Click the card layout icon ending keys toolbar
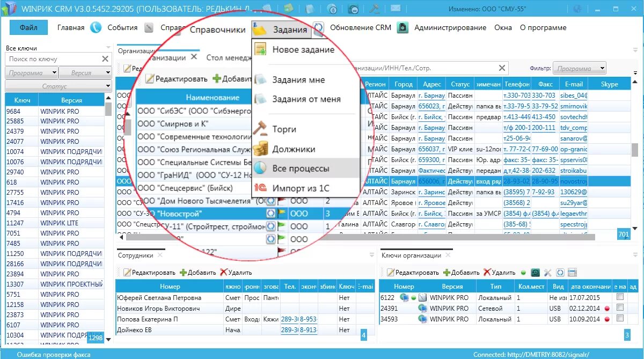The height and width of the screenshot is (359, 644). click(572, 273)
